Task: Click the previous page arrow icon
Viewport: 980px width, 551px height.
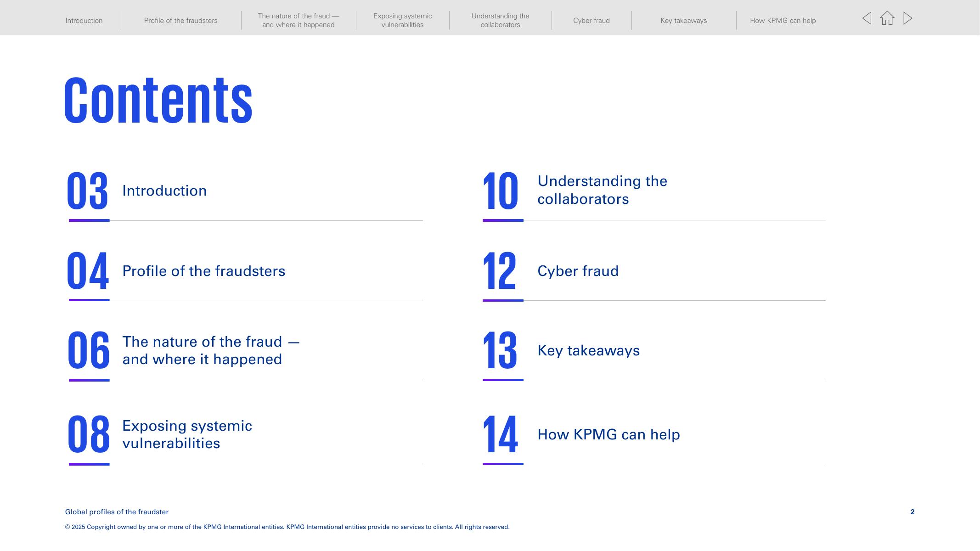Action: [x=867, y=18]
